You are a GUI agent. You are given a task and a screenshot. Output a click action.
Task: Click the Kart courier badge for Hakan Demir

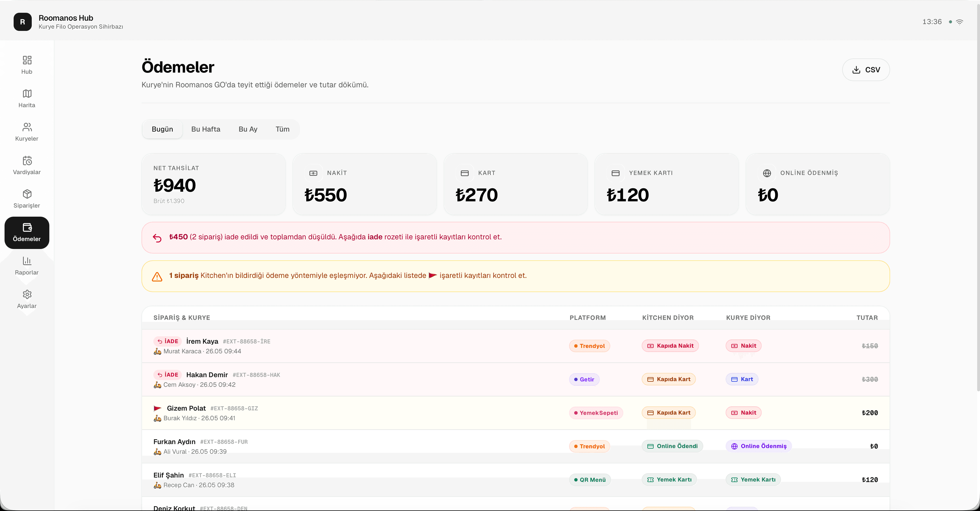coord(742,379)
